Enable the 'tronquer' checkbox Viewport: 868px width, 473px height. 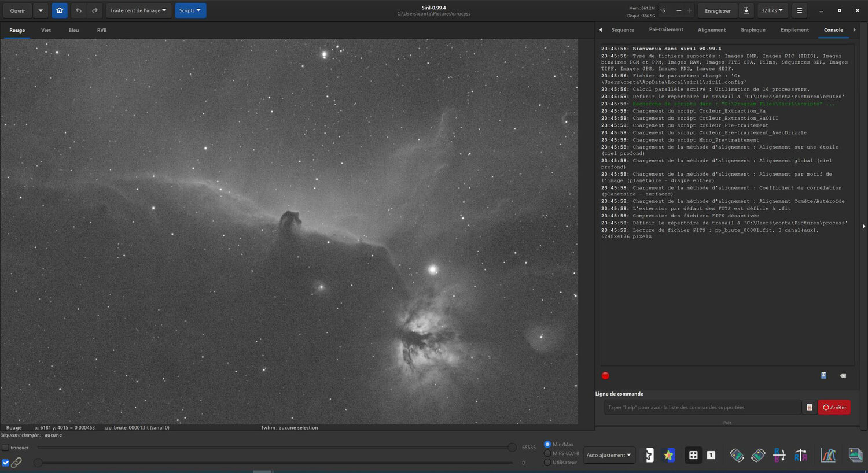pos(6,448)
